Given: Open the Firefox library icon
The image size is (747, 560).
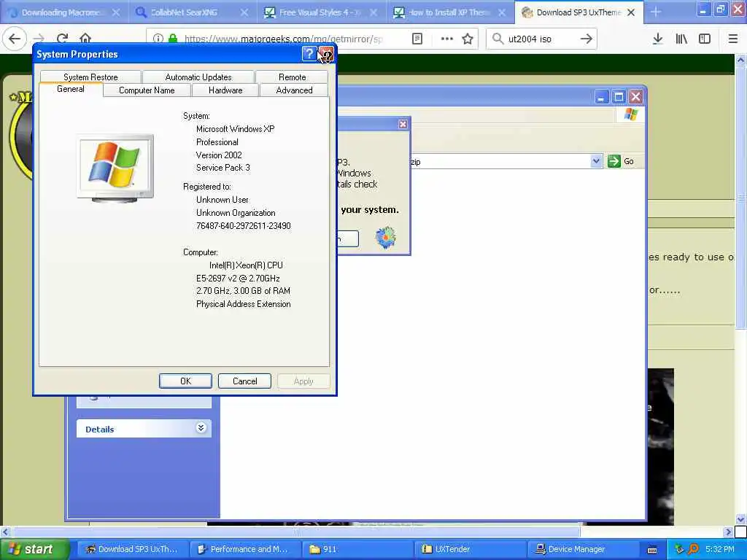Looking at the screenshot, I should coord(681,39).
